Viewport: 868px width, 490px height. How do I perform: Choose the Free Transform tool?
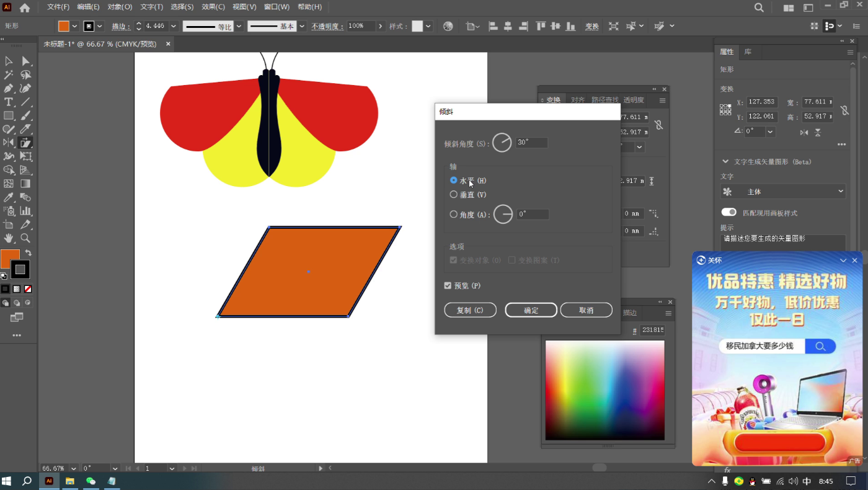tap(25, 156)
